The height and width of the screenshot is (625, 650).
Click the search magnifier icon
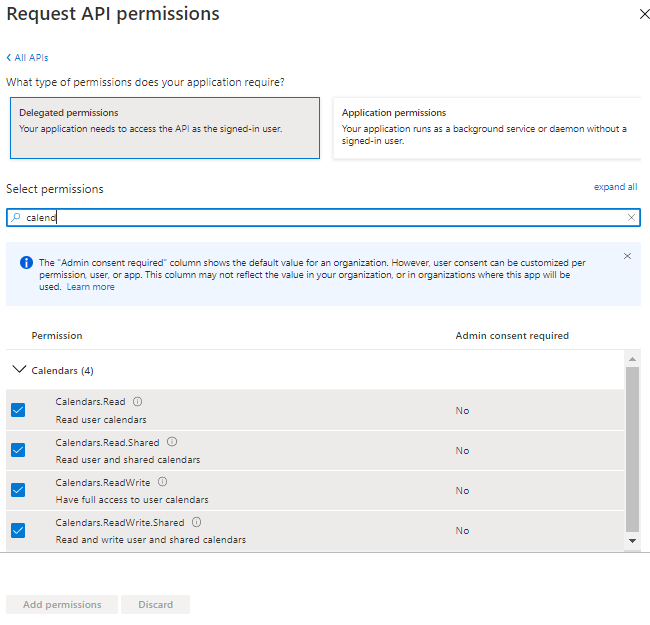[x=16, y=217]
